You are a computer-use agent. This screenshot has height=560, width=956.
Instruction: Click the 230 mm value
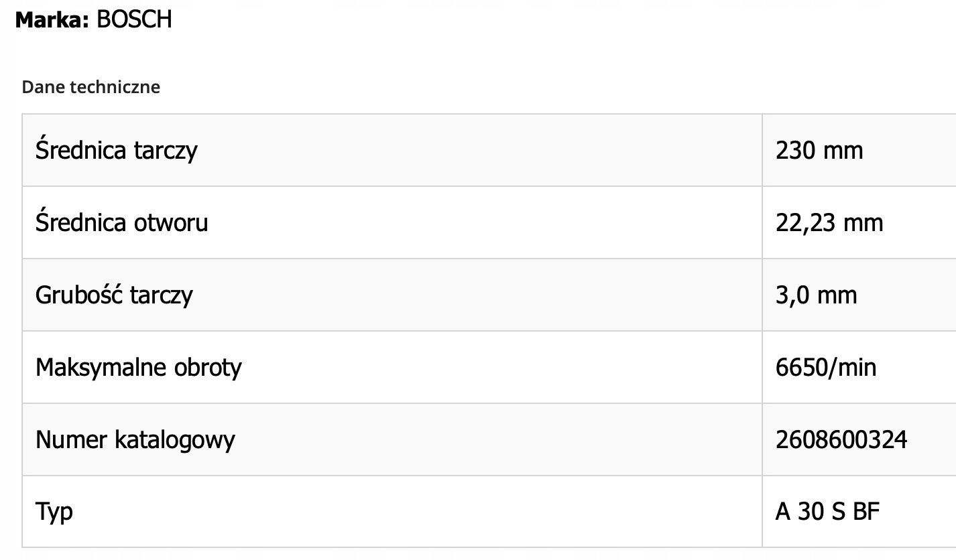coord(819,150)
